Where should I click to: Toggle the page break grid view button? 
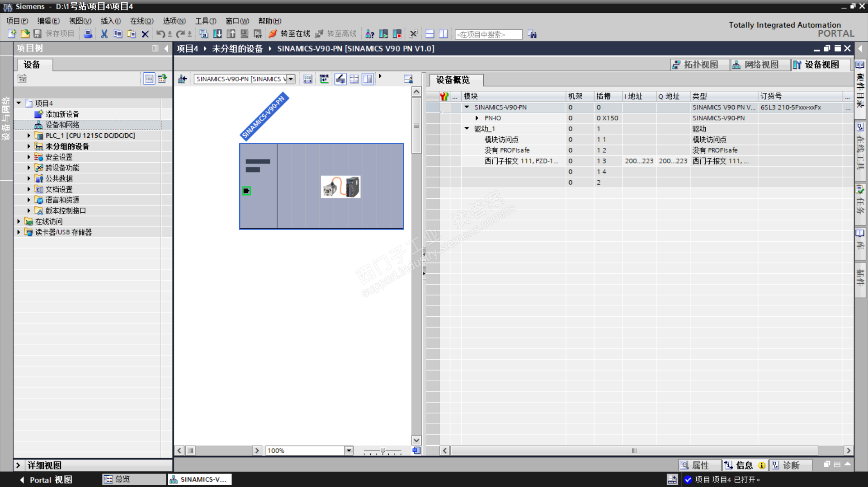click(354, 79)
